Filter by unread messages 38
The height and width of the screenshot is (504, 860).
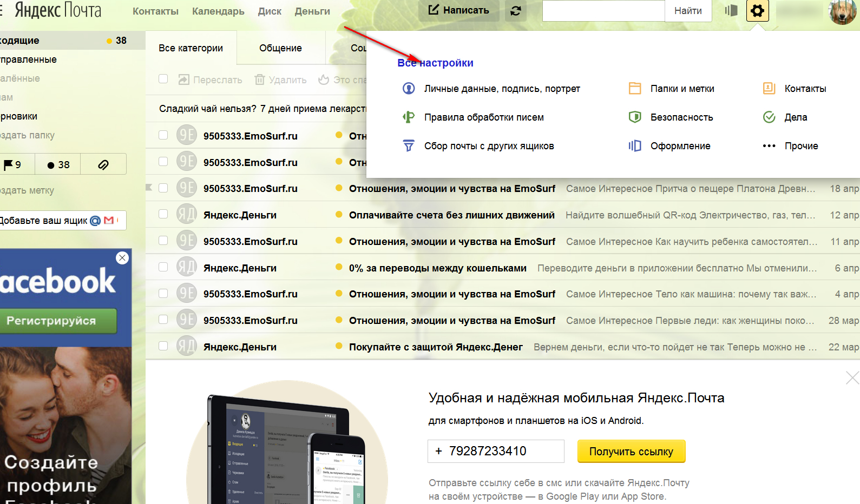58,164
